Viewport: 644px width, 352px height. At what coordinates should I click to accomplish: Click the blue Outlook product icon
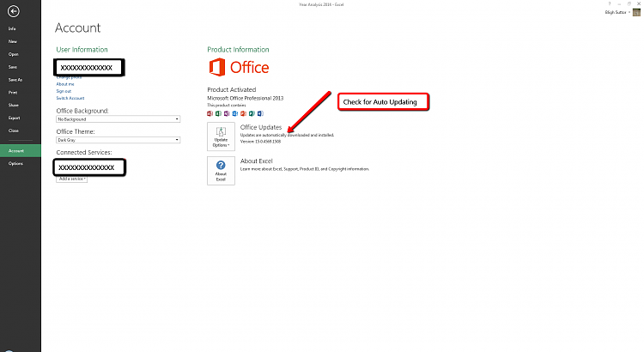pyautogui.click(x=235, y=113)
